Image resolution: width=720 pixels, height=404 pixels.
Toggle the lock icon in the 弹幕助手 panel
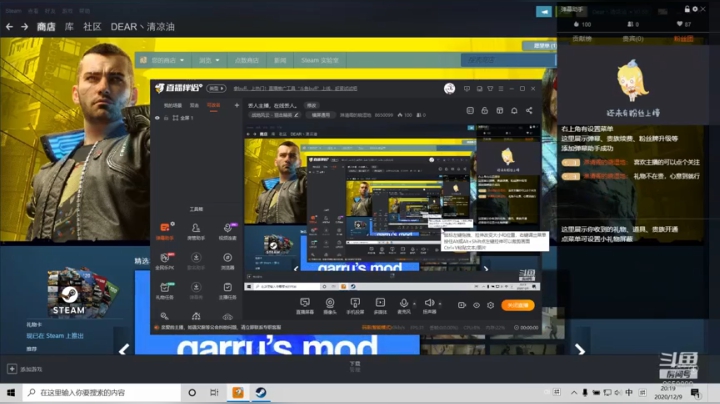tap(687, 9)
